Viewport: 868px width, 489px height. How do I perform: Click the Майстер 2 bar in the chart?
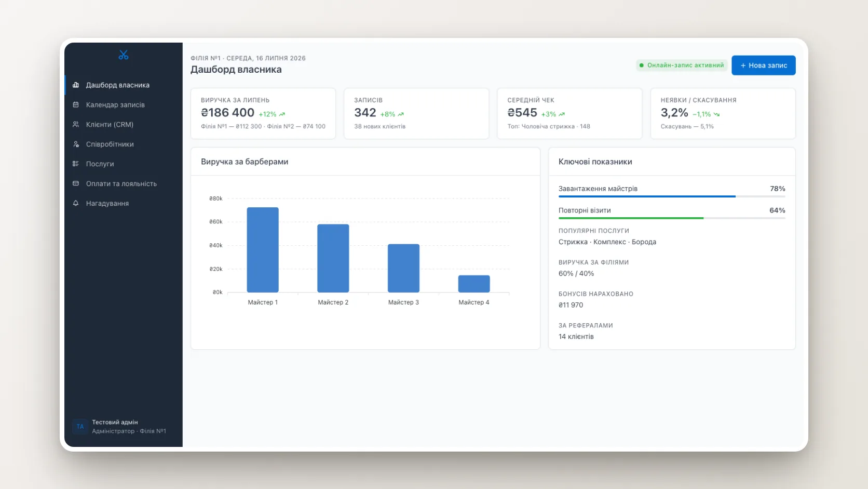tap(333, 258)
